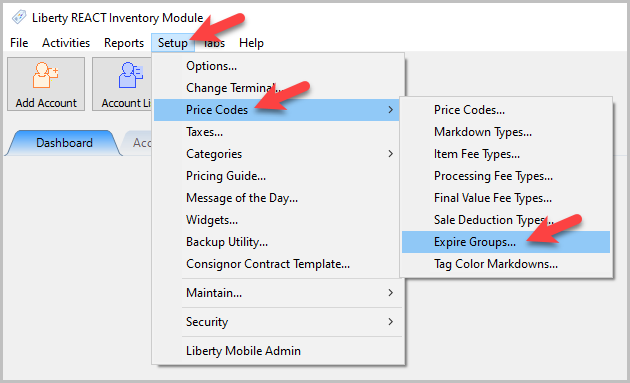This screenshot has width=630, height=383.
Task: Open the Reports menu
Action: (124, 43)
